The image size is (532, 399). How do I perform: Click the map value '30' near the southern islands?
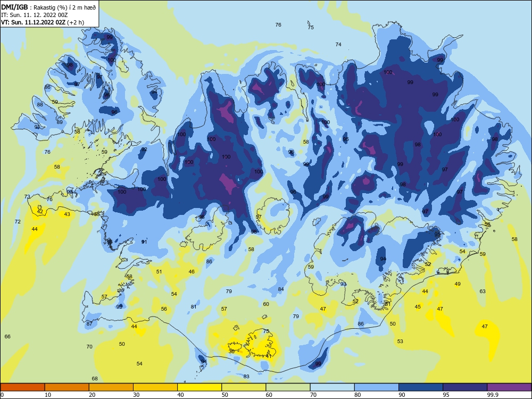[231, 352]
